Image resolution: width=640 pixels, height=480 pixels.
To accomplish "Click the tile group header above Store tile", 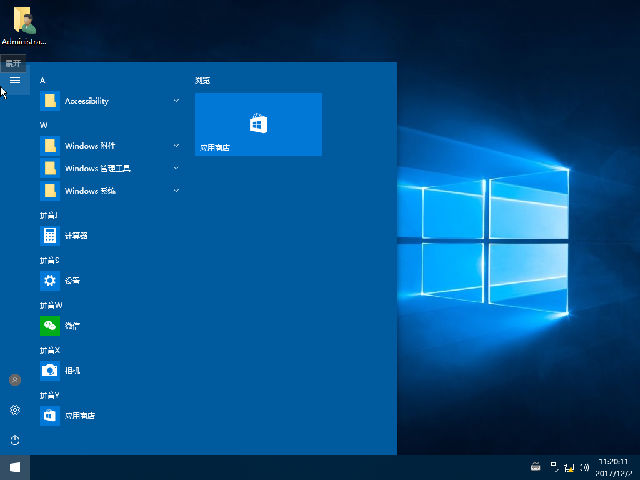I will tap(202, 80).
